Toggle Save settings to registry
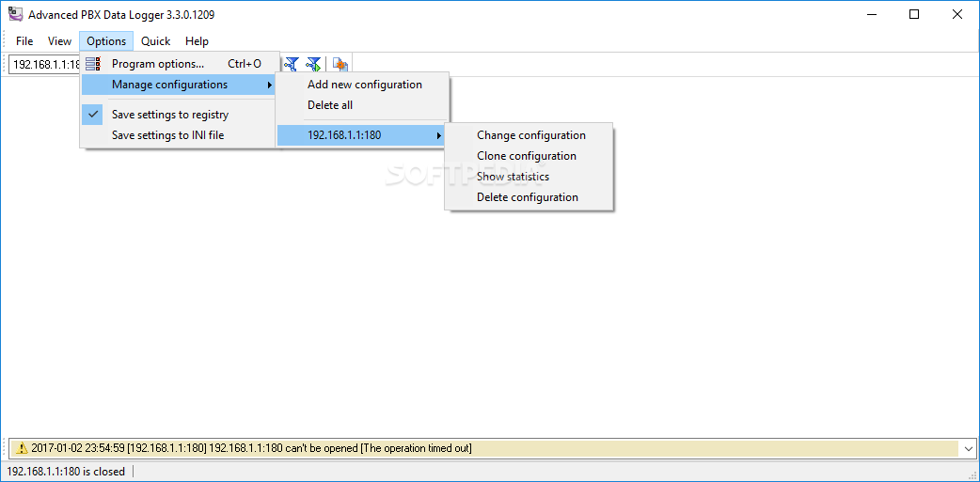Viewport: 980px width, 482px height. 178,115
